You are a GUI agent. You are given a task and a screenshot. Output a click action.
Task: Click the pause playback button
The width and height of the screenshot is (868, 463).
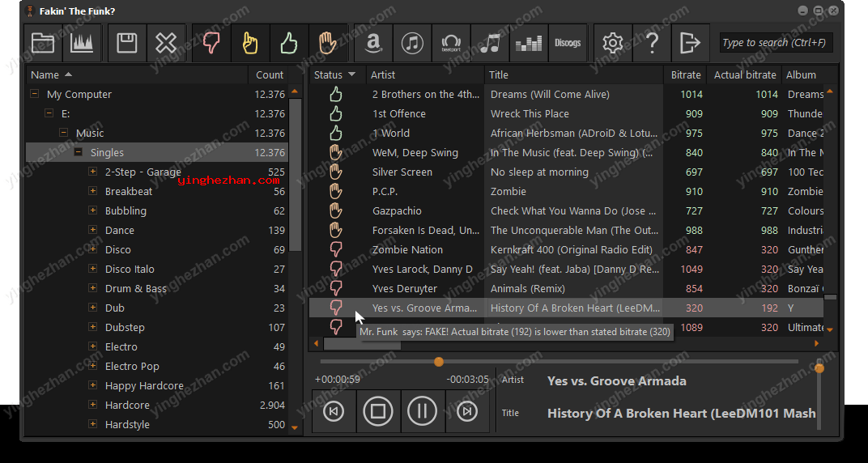(423, 411)
